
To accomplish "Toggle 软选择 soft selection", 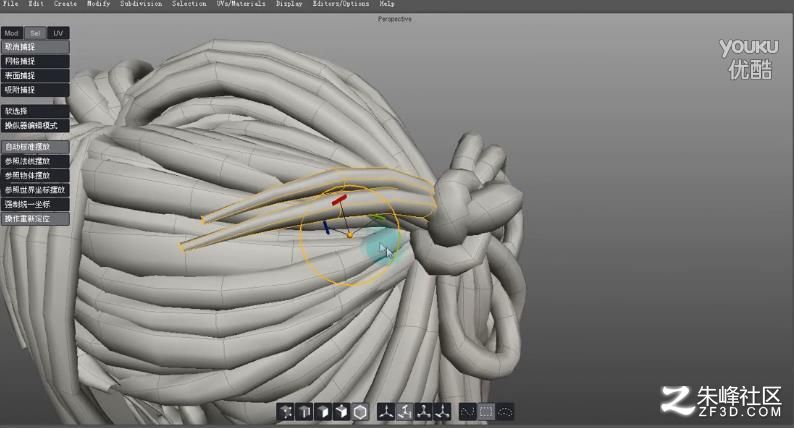I will pos(35,111).
